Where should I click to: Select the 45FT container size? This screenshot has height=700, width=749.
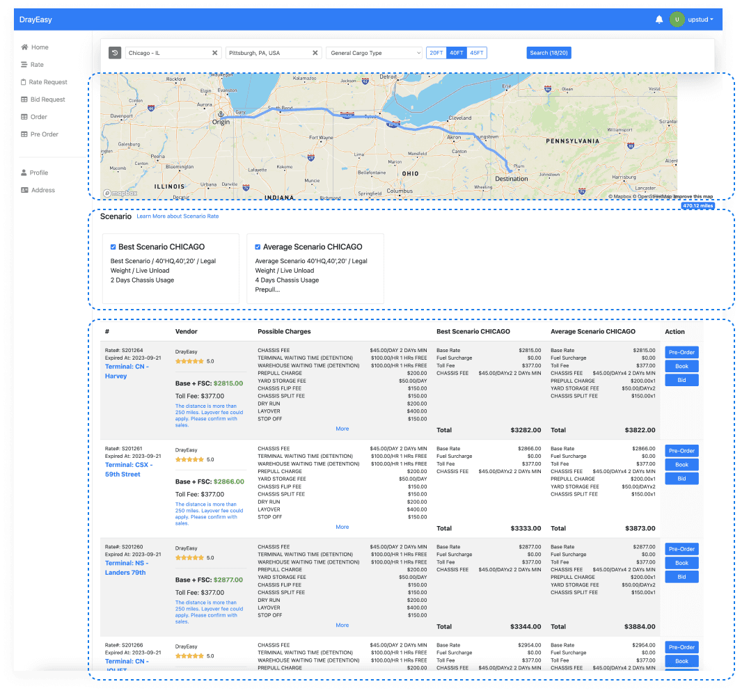[x=476, y=53]
